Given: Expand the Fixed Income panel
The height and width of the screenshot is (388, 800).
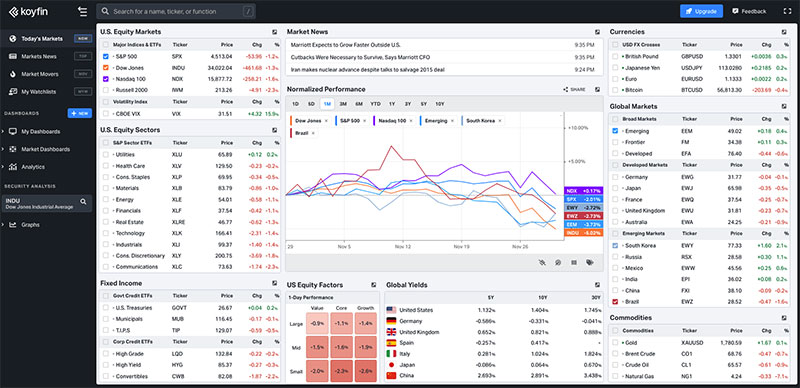Looking at the screenshot, I should coord(274,283).
